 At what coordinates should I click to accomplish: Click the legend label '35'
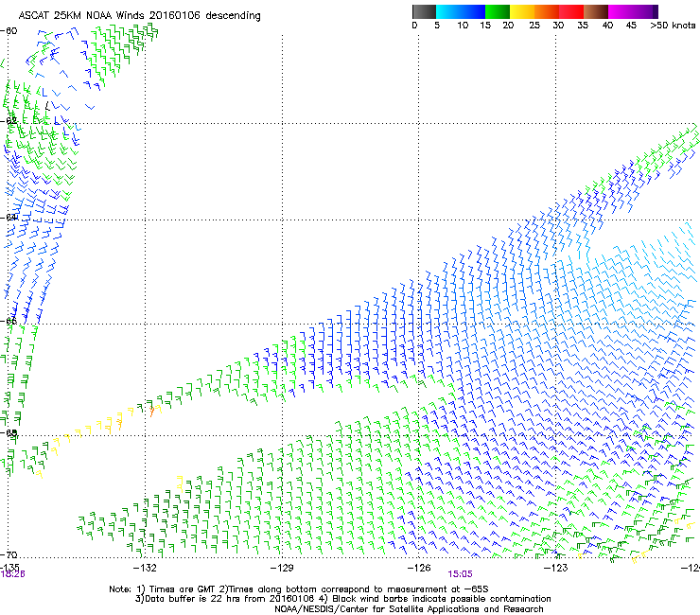coord(583,26)
